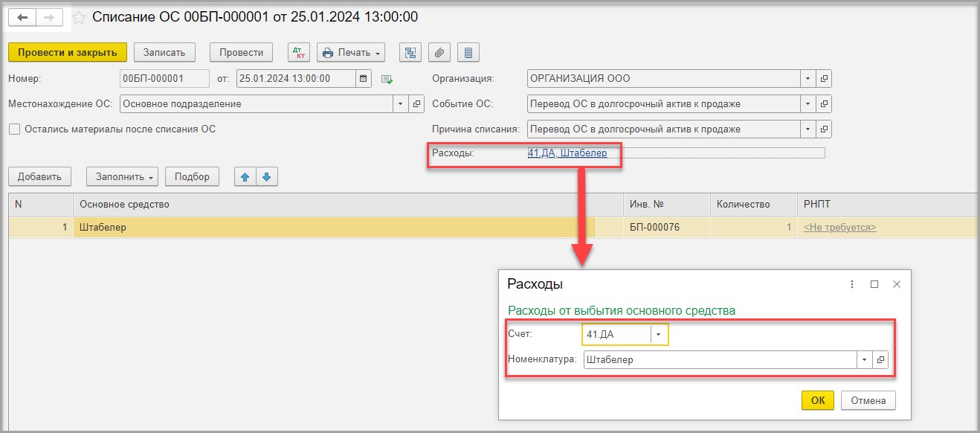Click the posted-status icon beside the date
Screen dimensions: 980x433
pos(387,79)
